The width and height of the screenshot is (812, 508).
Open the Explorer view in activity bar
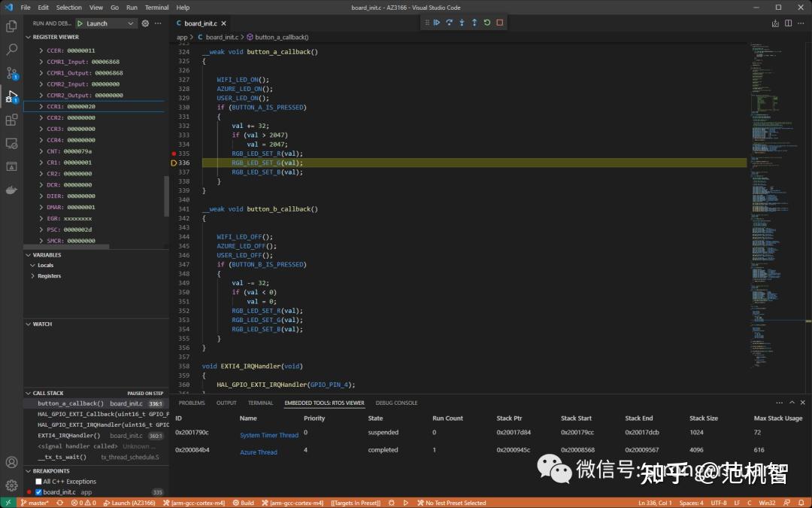click(x=11, y=26)
